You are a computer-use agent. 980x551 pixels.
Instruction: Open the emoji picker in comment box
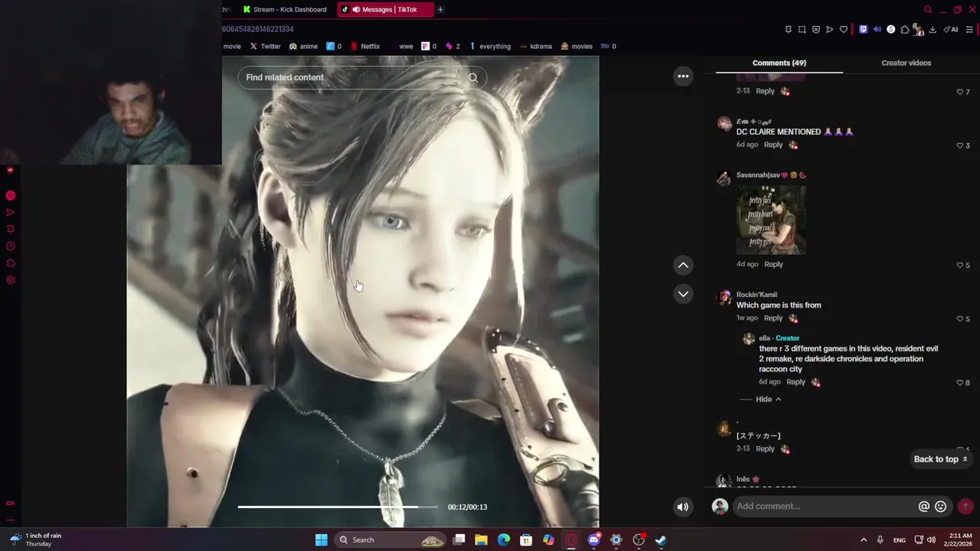tap(941, 507)
